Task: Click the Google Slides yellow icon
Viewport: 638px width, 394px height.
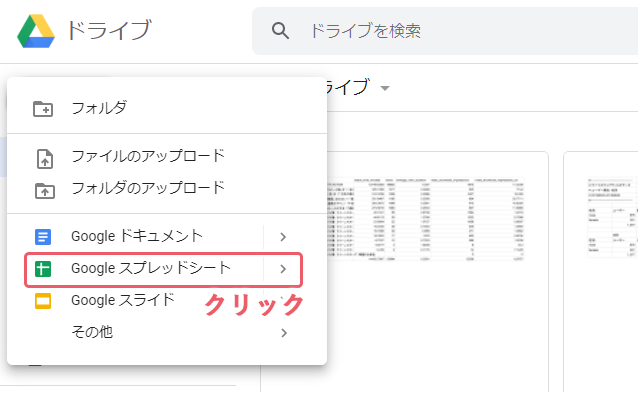Action: click(43, 301)
